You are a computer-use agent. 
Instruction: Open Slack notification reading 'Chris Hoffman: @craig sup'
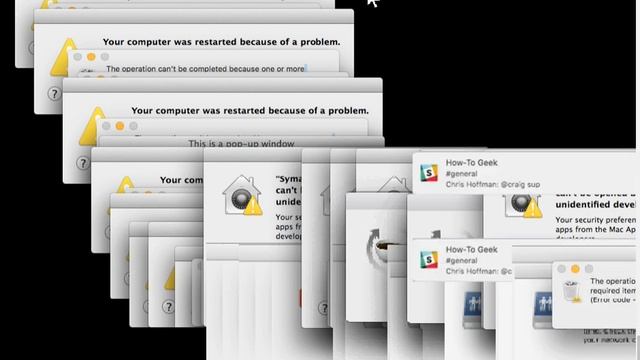coord(524,173)
